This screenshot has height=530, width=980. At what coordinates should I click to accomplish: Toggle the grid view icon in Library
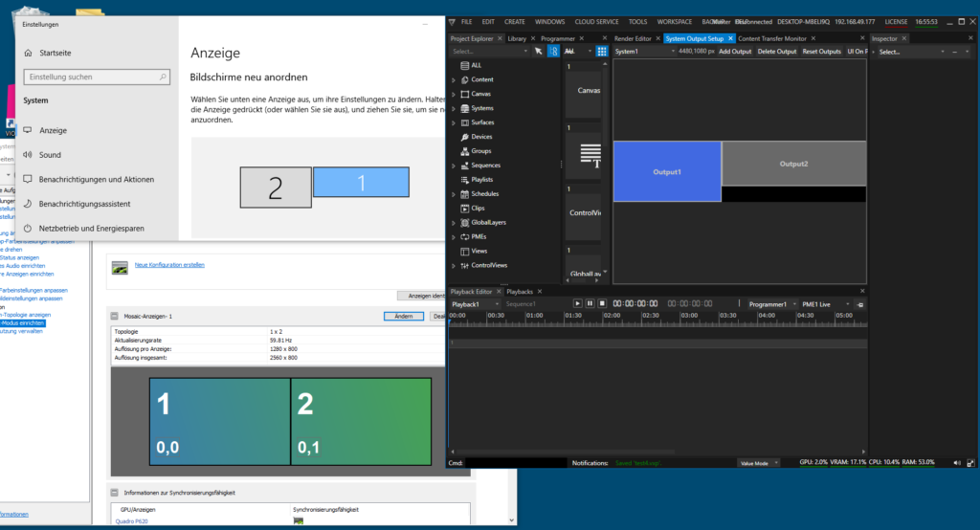(602, 51)
